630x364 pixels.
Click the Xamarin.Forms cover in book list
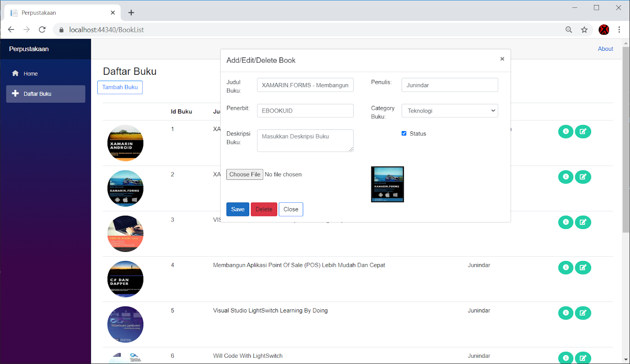click(125, 188)
